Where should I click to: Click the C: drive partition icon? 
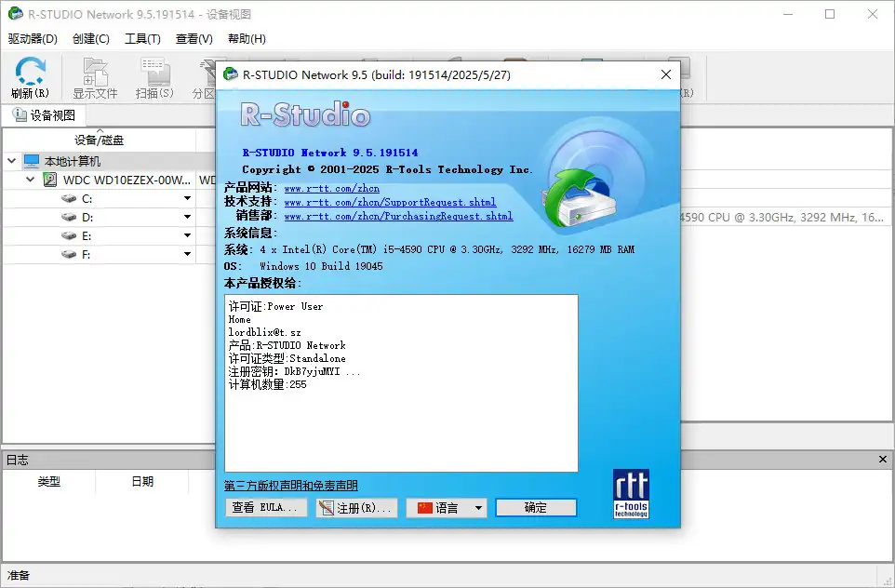[70, 198]
